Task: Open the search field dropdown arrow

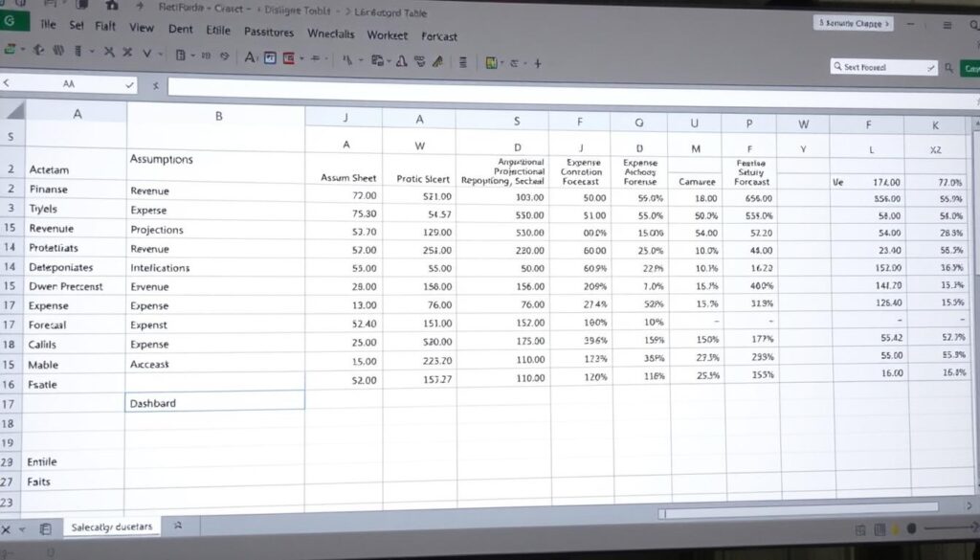Action: tap(930, 68)
